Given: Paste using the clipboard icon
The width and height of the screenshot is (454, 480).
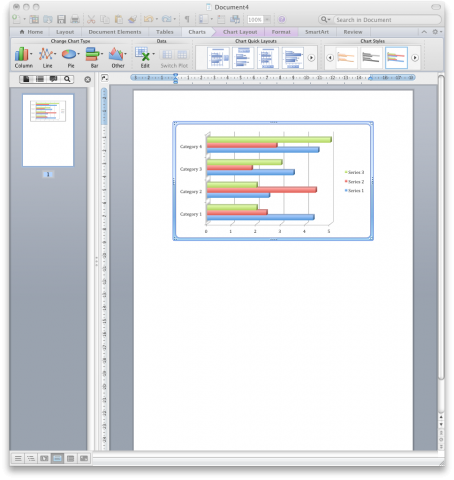Looking at the screenshot, I should [118, 19].
